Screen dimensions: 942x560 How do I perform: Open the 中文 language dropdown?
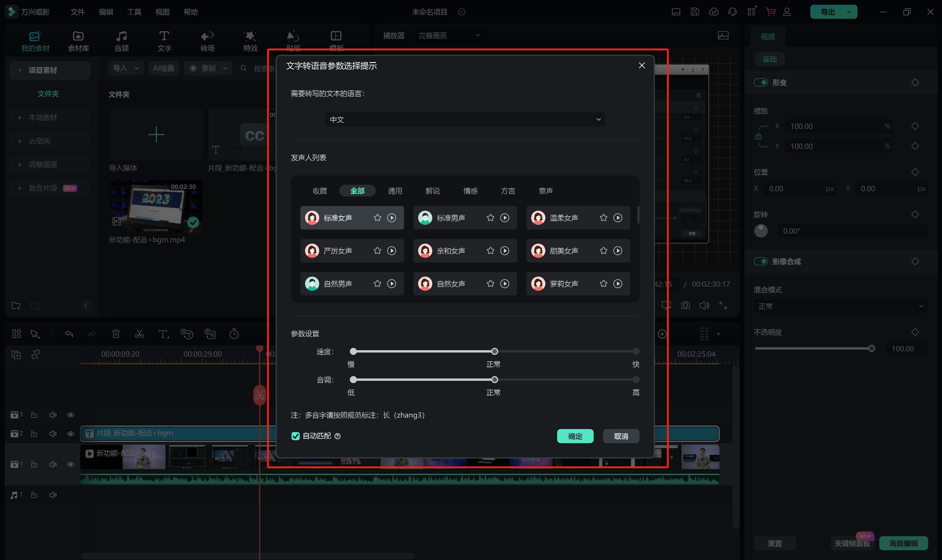[465, 120]
